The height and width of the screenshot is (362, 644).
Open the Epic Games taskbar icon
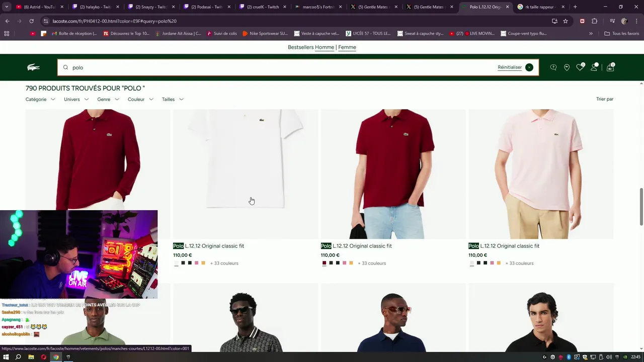[68, 357]
